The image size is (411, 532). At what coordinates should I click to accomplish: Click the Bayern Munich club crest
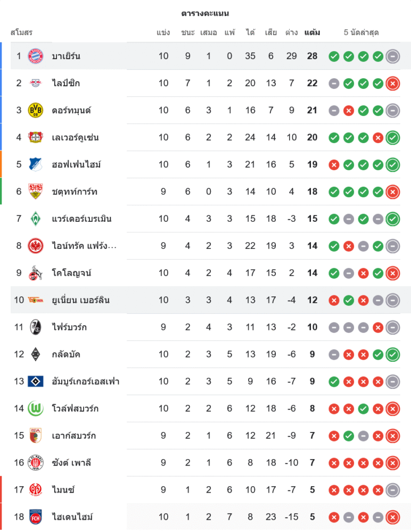(x=35, y=56)
